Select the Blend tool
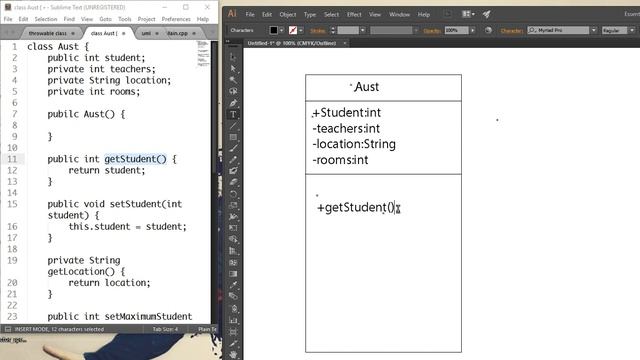 233,296
